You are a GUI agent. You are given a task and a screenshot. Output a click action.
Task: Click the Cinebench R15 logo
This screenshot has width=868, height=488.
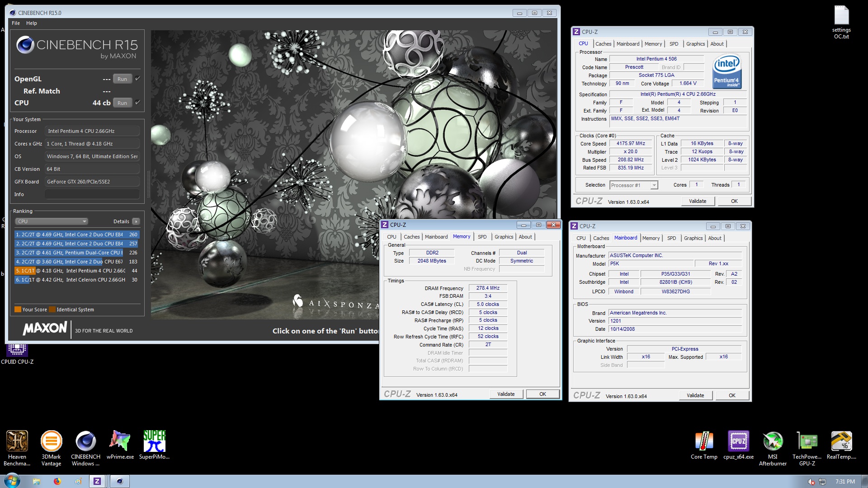tap(77, 48)
